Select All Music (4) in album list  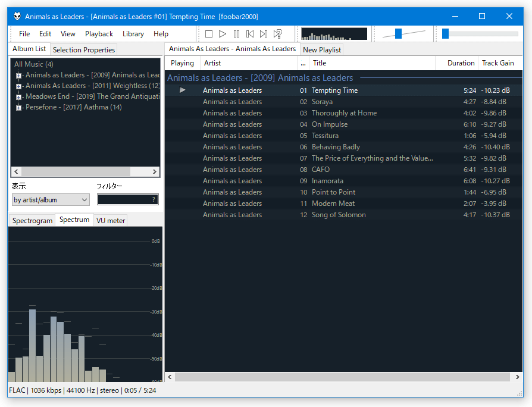pos(33,64)
